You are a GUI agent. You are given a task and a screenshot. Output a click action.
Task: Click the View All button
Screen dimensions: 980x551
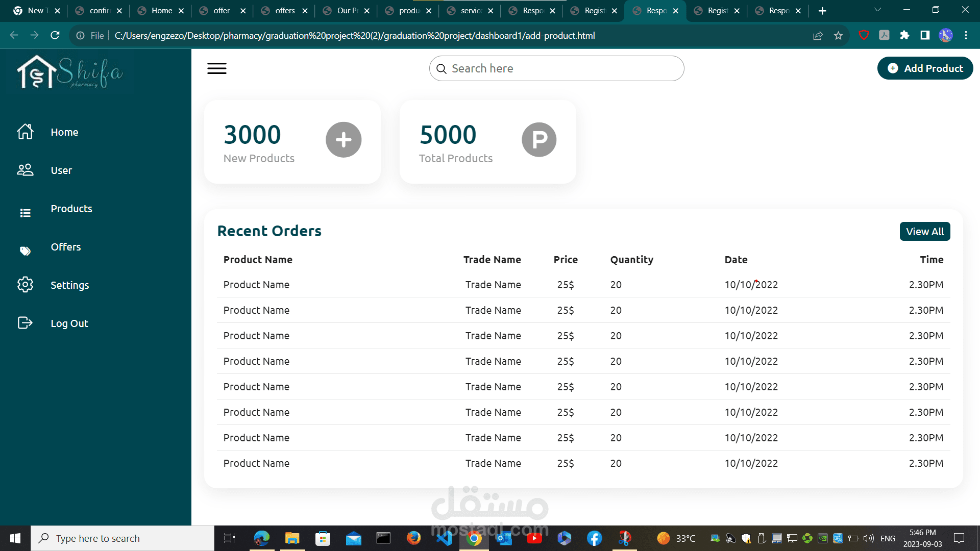(924, 232)
